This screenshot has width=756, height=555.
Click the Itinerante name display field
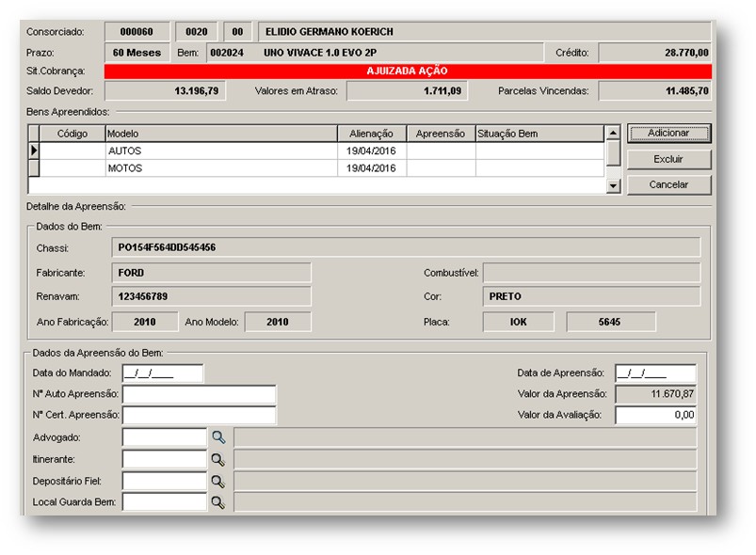[x=465, y=460]
